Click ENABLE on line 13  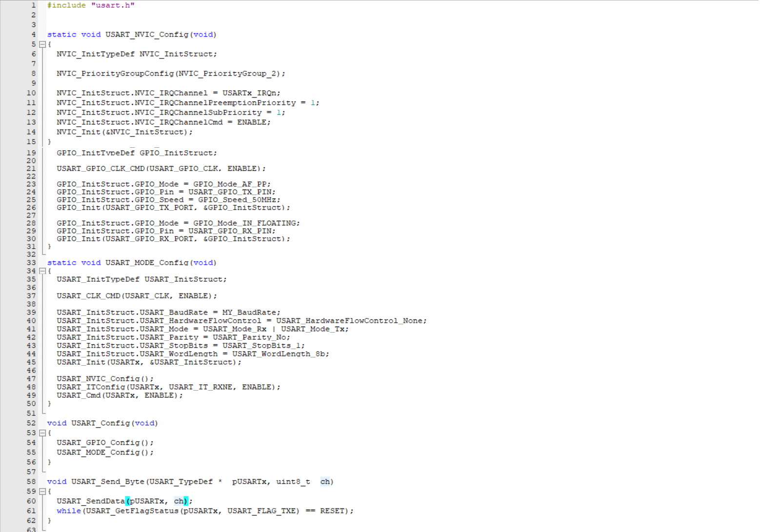pyautogui.click(x=252, y=122)
